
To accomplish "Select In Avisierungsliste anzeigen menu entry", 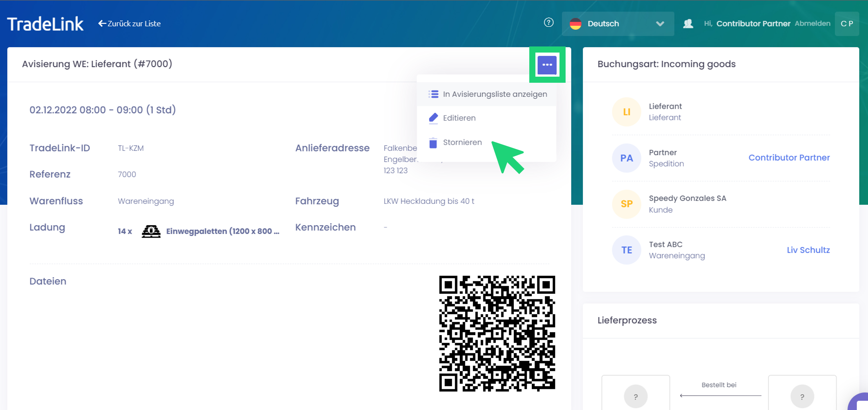I will (495, 94).
